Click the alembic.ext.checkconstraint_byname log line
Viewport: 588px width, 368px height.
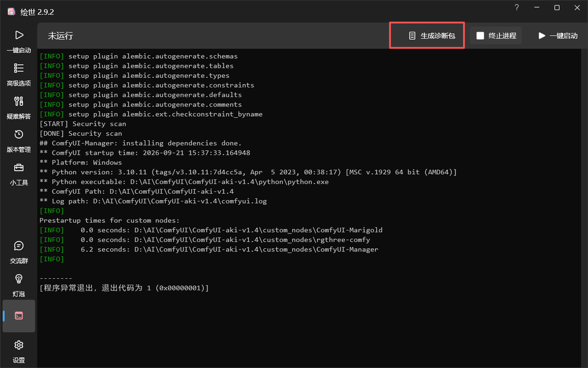(x=151, y=114)
